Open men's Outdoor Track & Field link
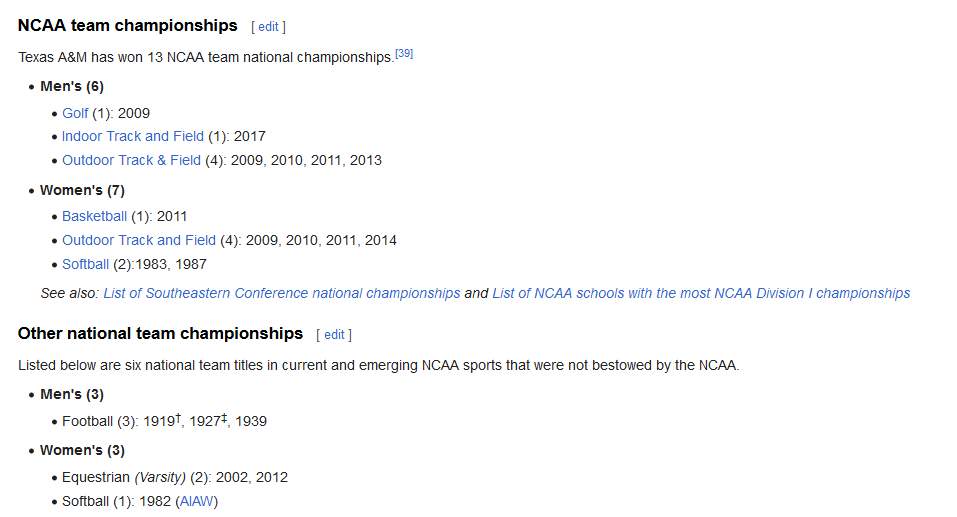The image size is (957, 517). point(131,160)
